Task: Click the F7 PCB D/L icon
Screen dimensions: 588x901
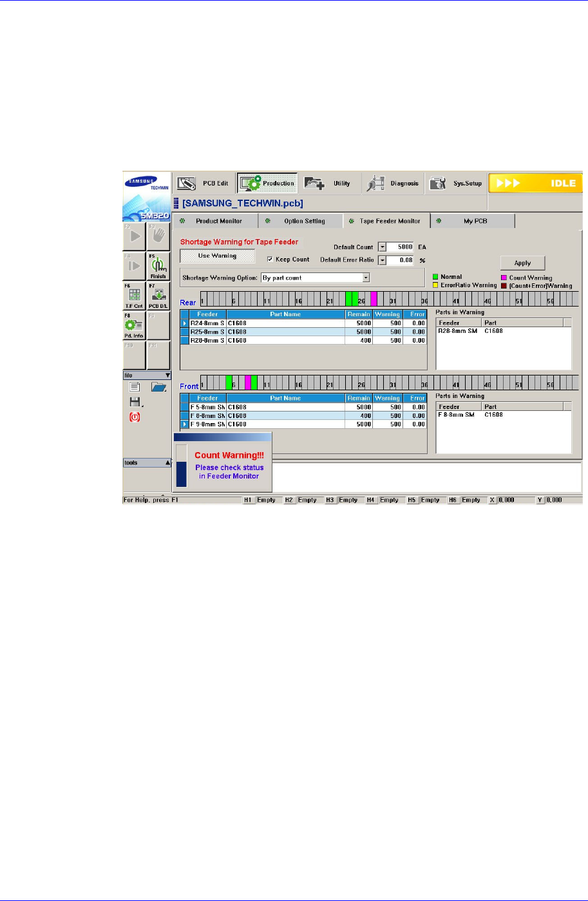Action: click(158, 296)
